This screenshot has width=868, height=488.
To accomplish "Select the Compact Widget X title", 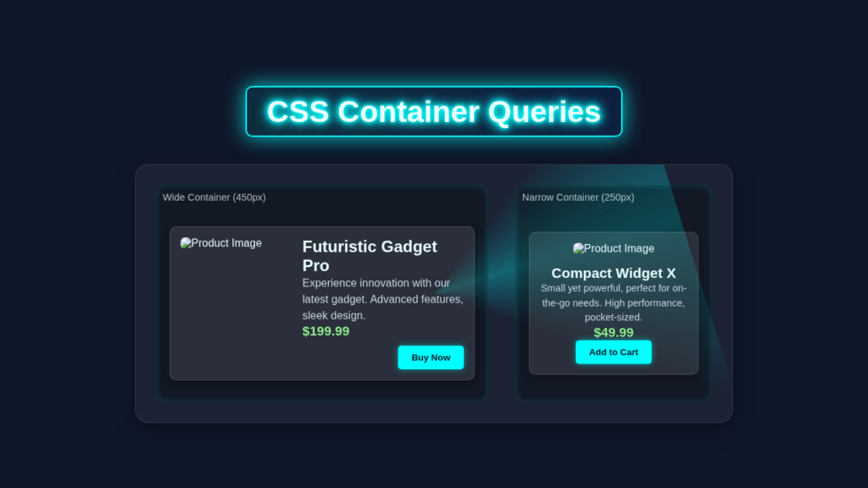I will (614, 274).
